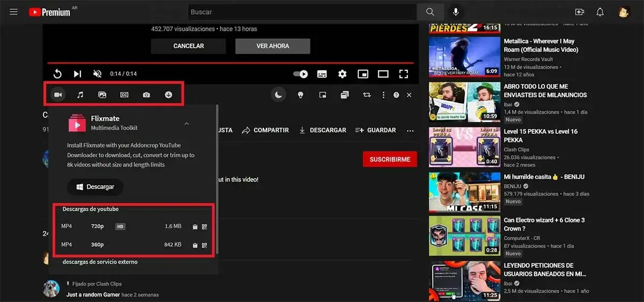Go to YouTube Premium home logo
This screenshot has height=302, width=644.
[x=49, y=12]
